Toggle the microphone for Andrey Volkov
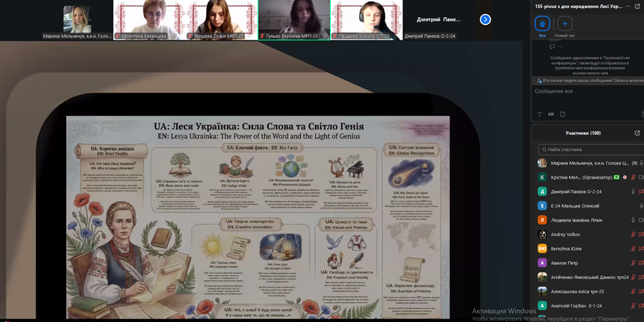 click(x=633, y=234)
